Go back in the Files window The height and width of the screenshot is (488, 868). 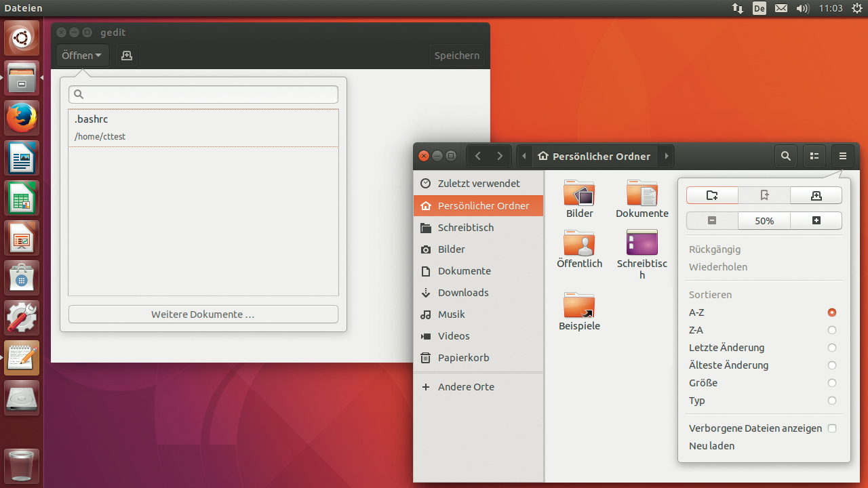478,156
